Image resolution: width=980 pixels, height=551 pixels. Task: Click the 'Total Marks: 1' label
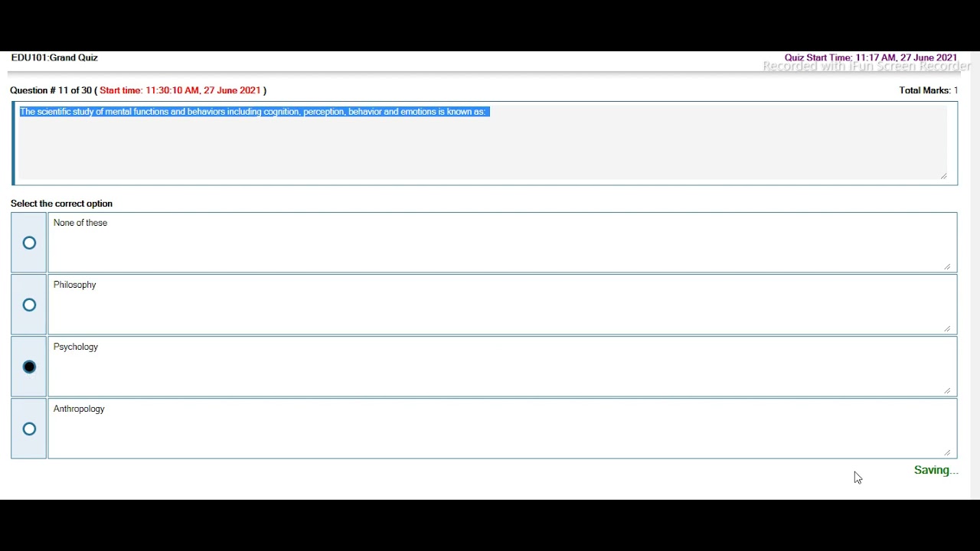929,90
